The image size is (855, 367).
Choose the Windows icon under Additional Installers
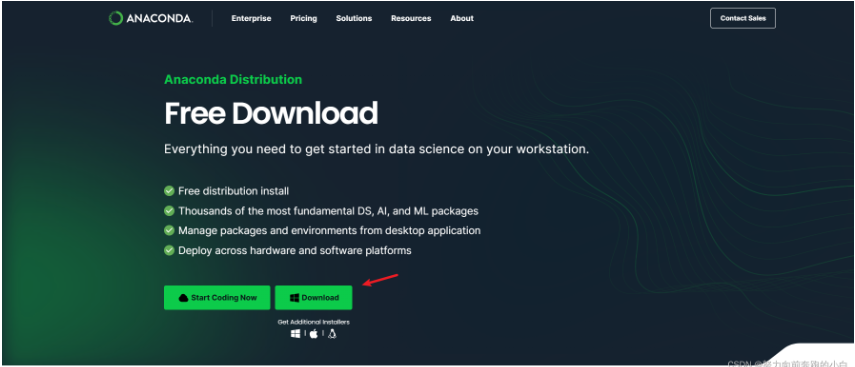pos(296,334)
